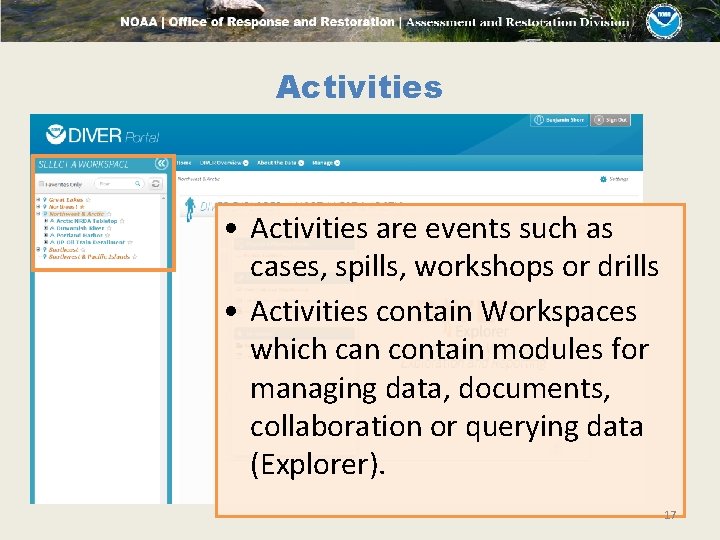Star the Duwamish River workspace
This screenshot has width=720, height=540.
click(109, 228)
